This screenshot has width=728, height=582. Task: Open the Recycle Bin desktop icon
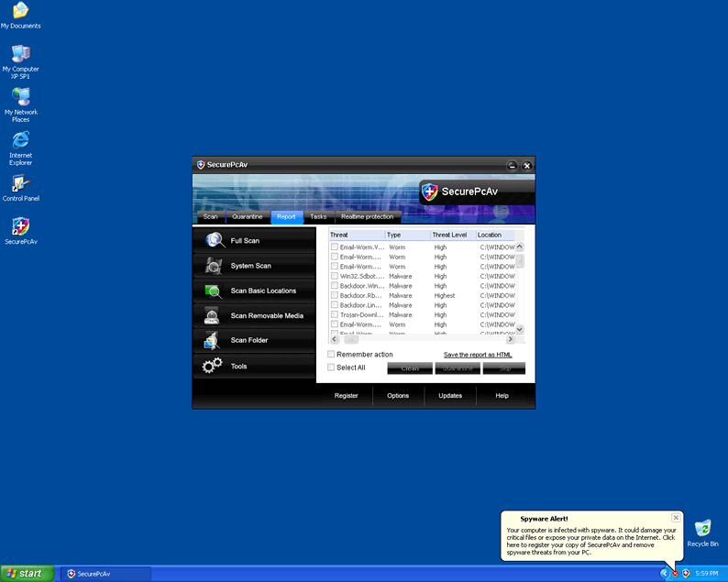click(x=702, y=529)
